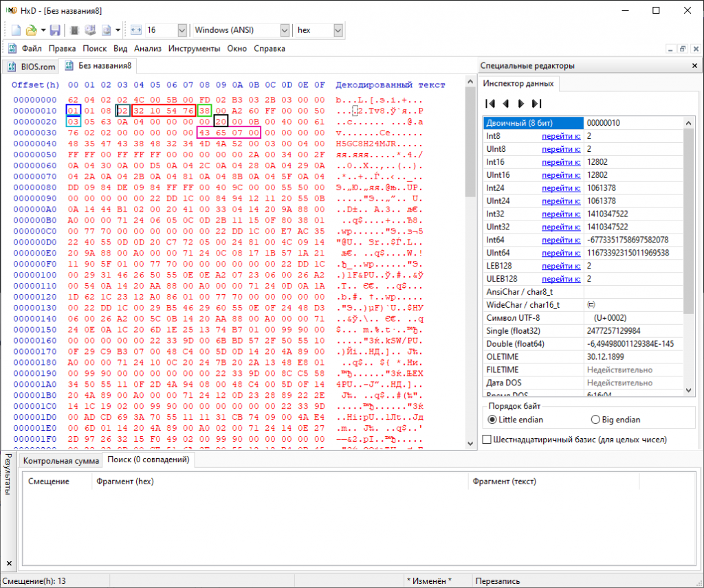Select the Без названия8 tab
This screenshot has height=588, width=704.
(99, 65)
